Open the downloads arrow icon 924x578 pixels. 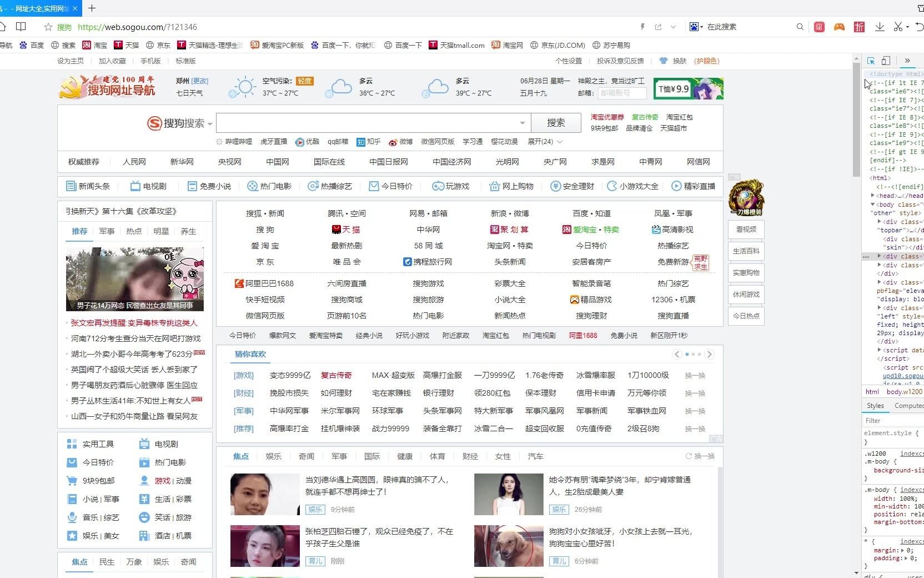click(880, 27)
